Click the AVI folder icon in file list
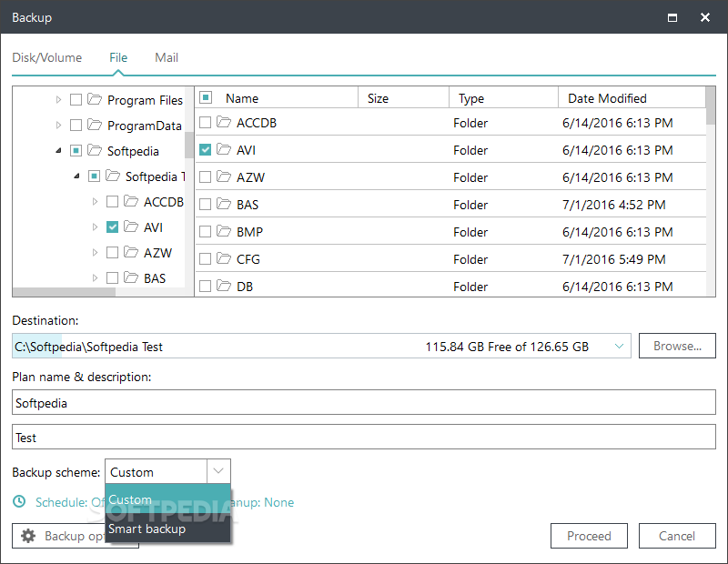This screenshot has width=728, height=564. click(x=224, y=149)
